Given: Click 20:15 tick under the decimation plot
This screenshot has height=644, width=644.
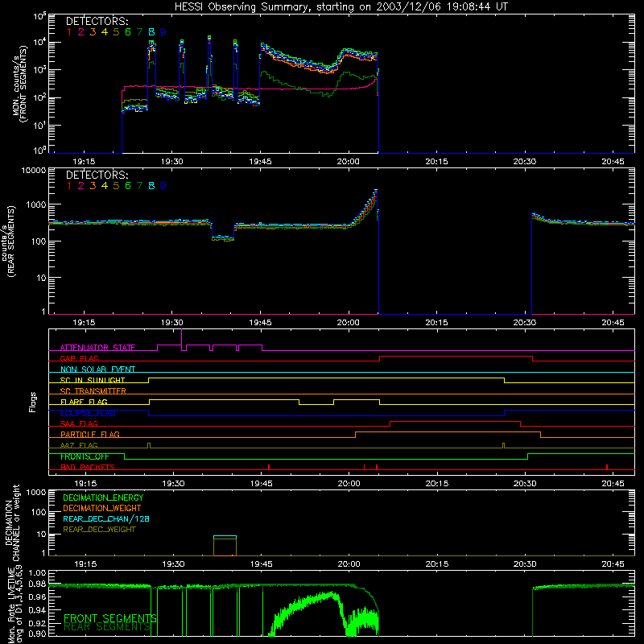Looking at the screenshot, I should point(437,564).
